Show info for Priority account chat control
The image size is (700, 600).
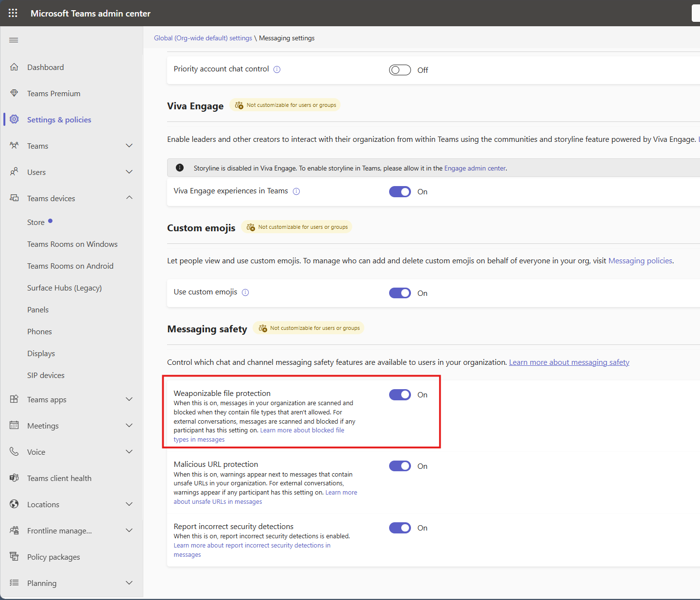click(277, 69)
